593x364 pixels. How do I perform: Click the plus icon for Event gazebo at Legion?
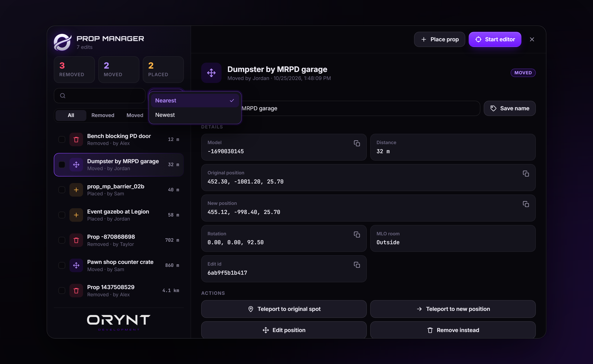pos(76,215)
